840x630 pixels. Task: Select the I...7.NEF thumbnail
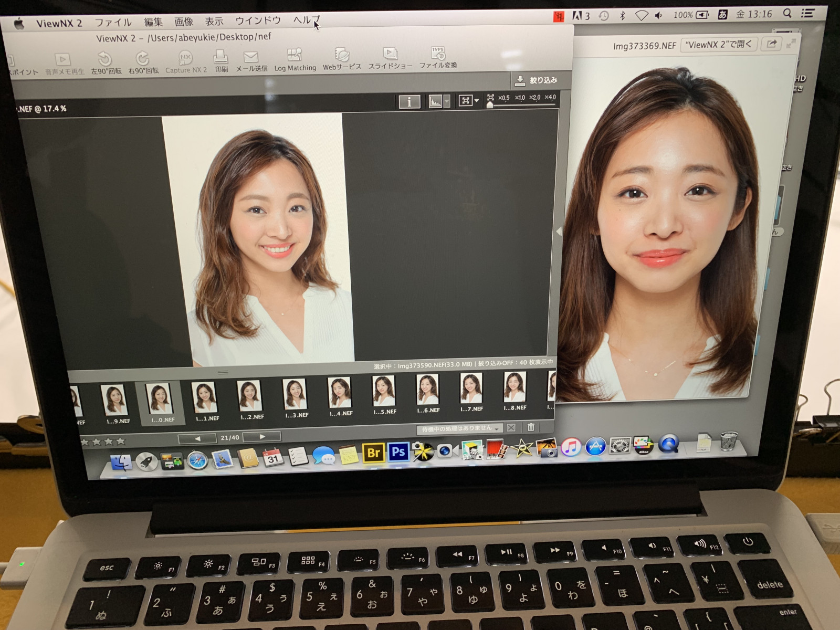[x=471, y=391]
